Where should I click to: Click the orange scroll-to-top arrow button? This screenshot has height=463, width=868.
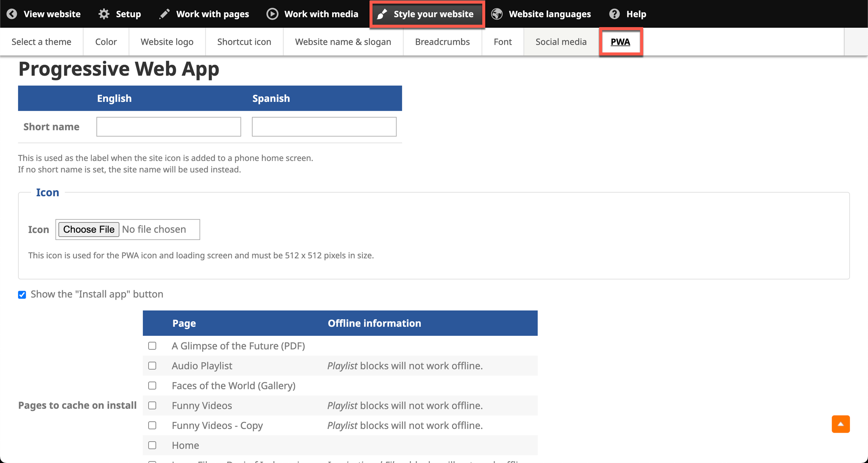[840, 424]
